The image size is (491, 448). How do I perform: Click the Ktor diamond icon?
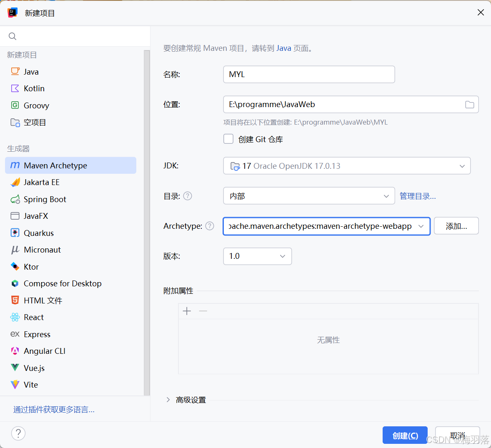pyautogui.click(x=15, y=267)
